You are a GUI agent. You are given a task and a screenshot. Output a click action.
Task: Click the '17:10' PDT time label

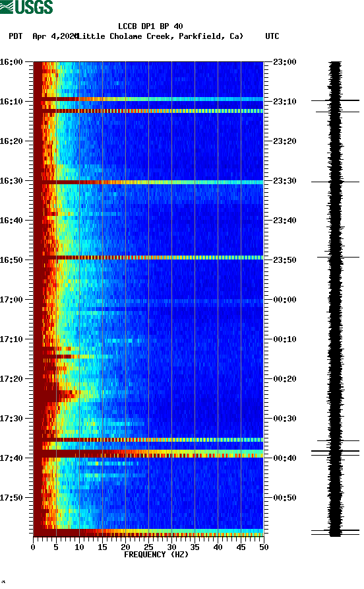coord(11,339)
